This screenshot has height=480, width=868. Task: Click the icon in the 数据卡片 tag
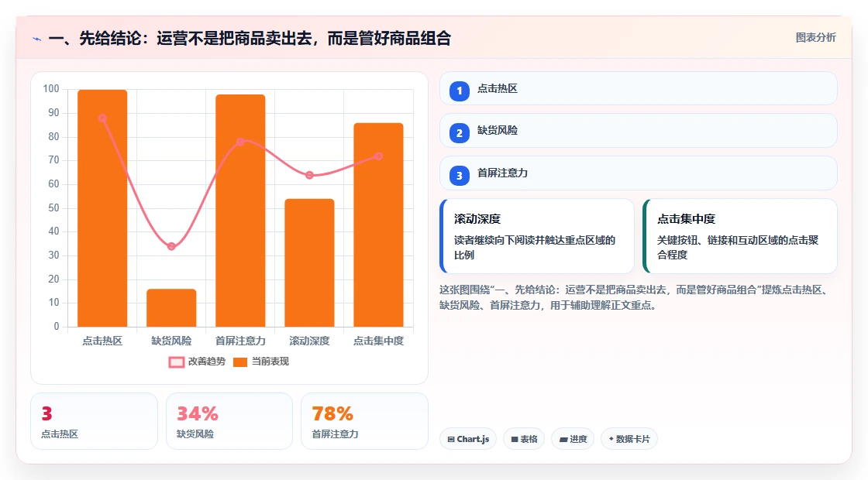click(x=611, y=438)
